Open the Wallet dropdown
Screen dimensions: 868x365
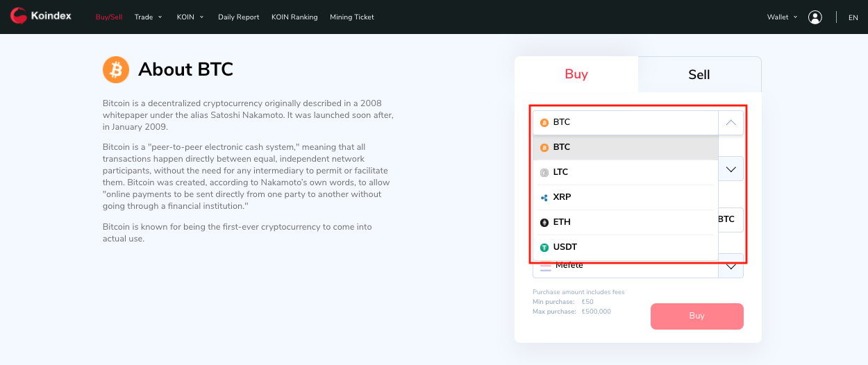782,17
